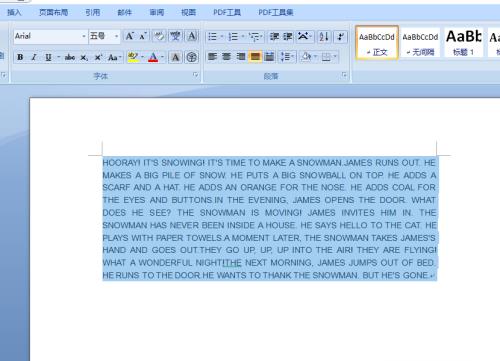This screenshot has width=500, height=361.
Task: Toggle Italic formatting
Action: coord(34,57)
